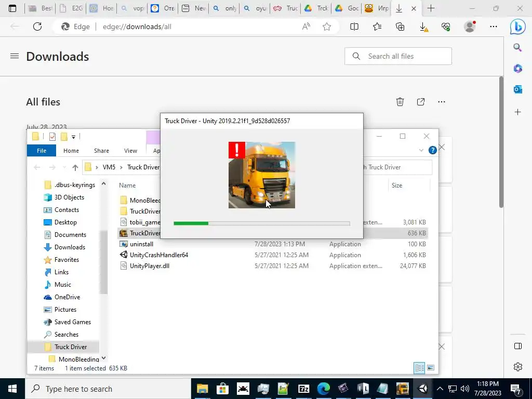Switch to the Best browser tab
The width and height of the screenshot is (532, 399).
coord(40,8)
